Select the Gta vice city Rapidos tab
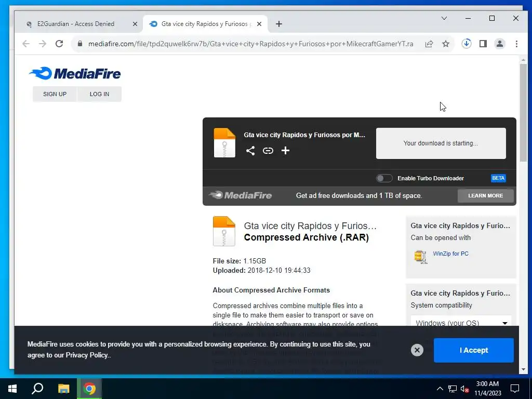Image resolution: width=532 pixels, height=399 pixels. pos(205,24)
